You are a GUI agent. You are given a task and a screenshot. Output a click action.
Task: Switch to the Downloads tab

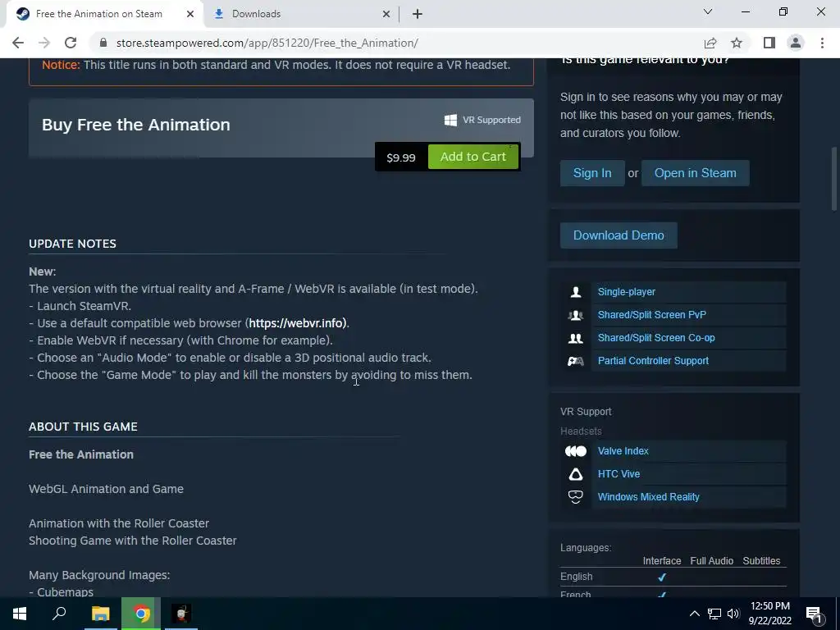[x=299, y=14]
